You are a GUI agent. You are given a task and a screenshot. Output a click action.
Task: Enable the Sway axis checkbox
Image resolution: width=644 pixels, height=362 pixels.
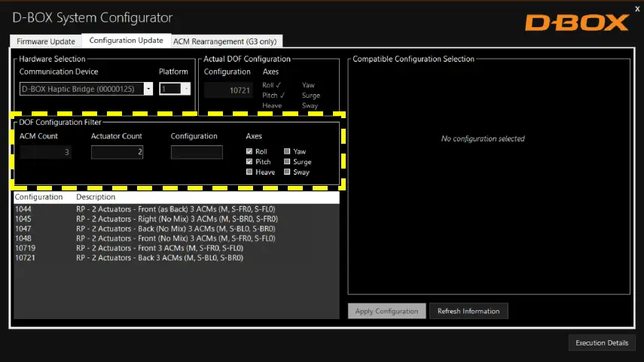pos(287,172)
